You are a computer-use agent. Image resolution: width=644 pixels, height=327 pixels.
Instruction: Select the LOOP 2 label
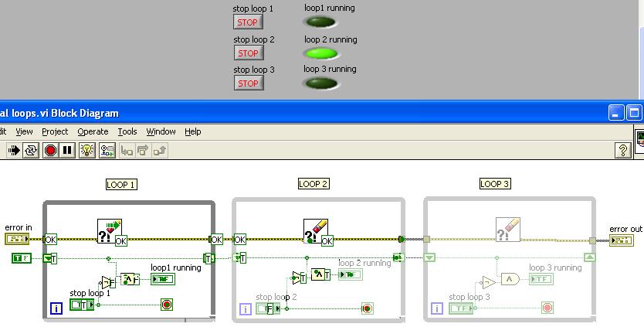pos(314,183)
